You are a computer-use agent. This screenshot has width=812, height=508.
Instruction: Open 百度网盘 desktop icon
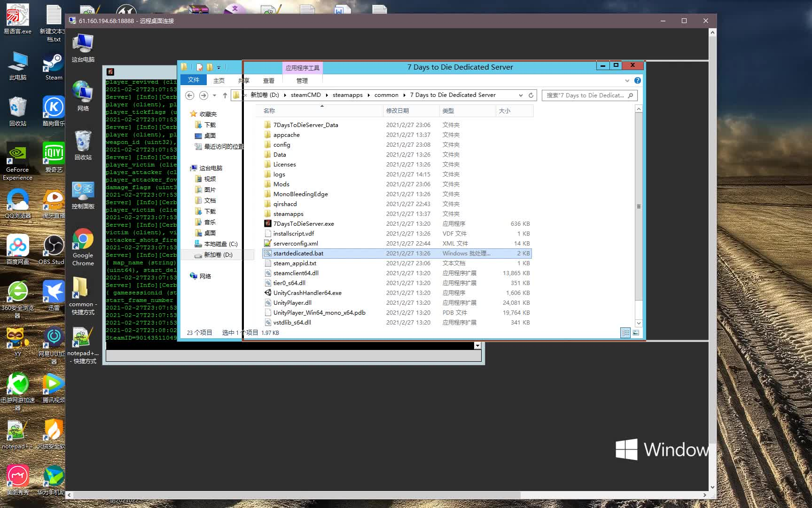coord(17,250)
